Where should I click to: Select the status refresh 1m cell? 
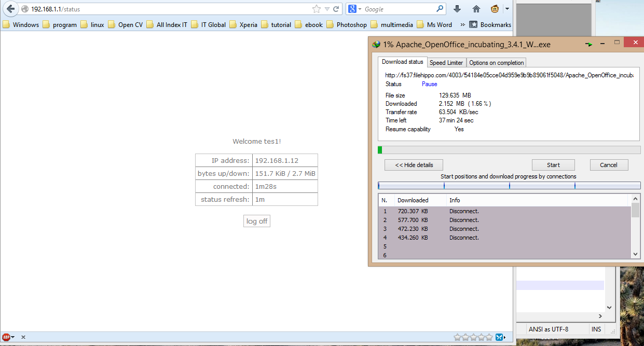(x=285, y=199)
